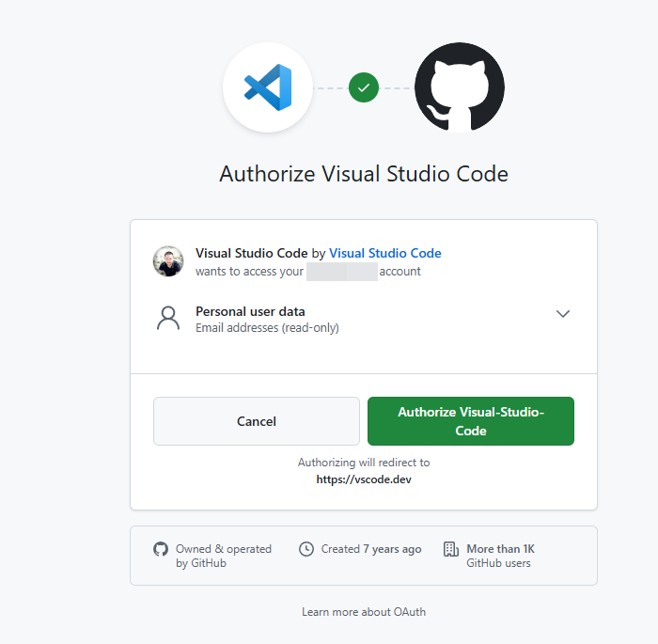The height and width of the screenshot is (644, 658).
Task: Click the More than 1K GitHub users text
Action: [500, 556]
